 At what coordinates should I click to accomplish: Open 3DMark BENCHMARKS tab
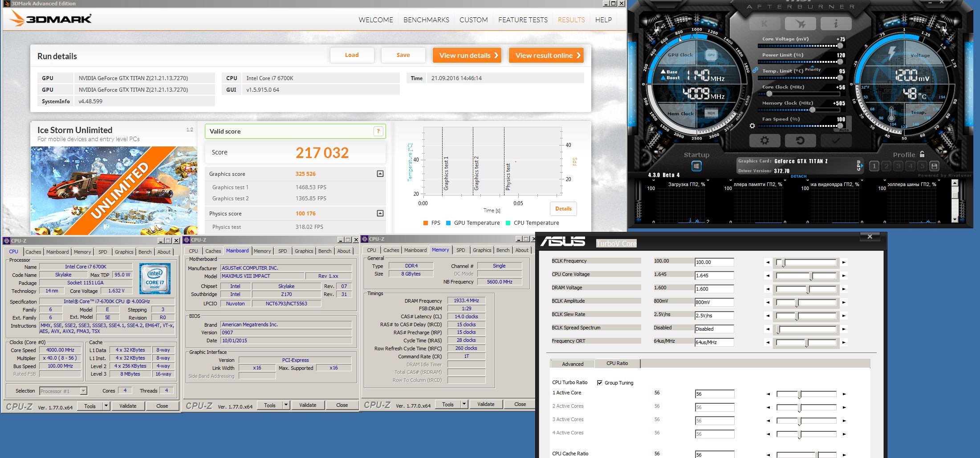pos(426,20)
